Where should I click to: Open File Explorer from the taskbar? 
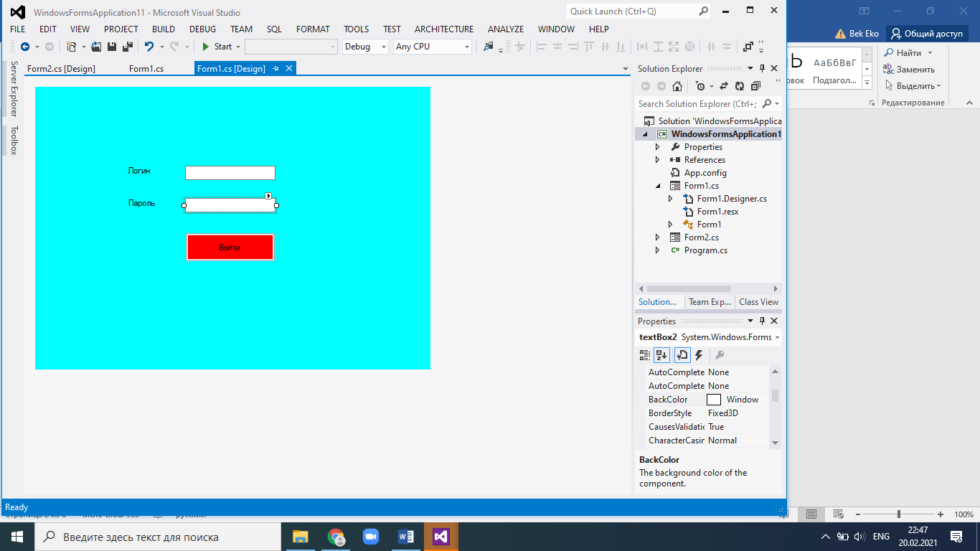pos(300,537)
